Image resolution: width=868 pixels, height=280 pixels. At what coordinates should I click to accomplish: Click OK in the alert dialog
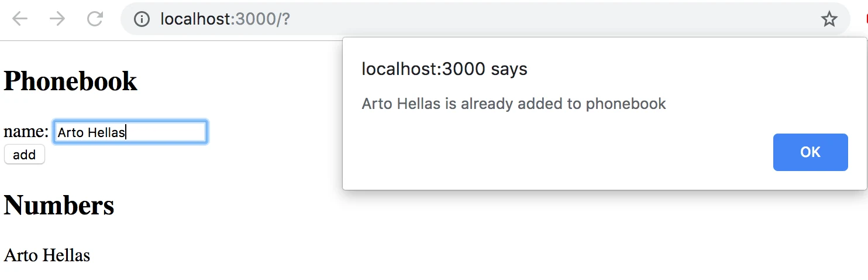pos(810,152)
